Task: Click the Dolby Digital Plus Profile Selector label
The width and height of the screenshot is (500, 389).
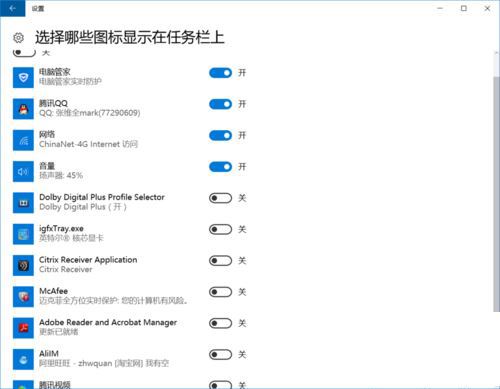Action: pyautogui.click(x=102, y=197)
